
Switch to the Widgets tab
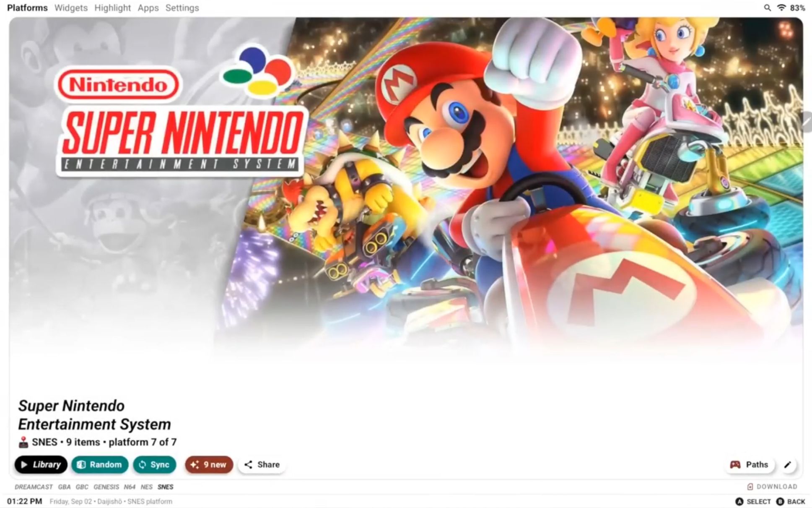(x=71, y=8)
